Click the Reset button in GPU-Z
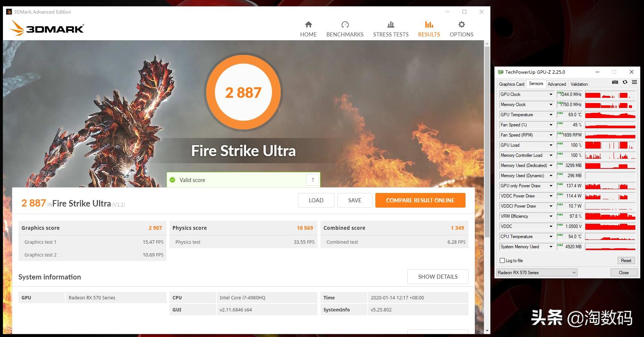 626,260
